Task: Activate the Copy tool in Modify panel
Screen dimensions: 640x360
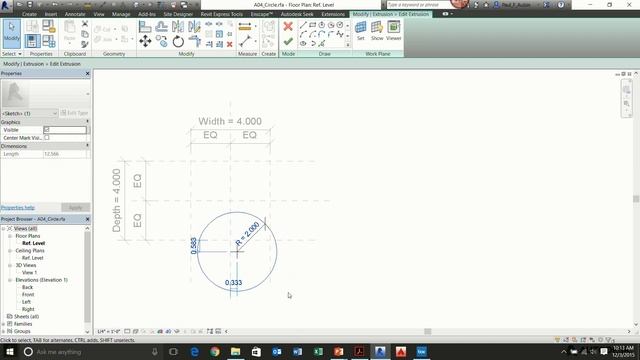Action: tap(162, 41)
